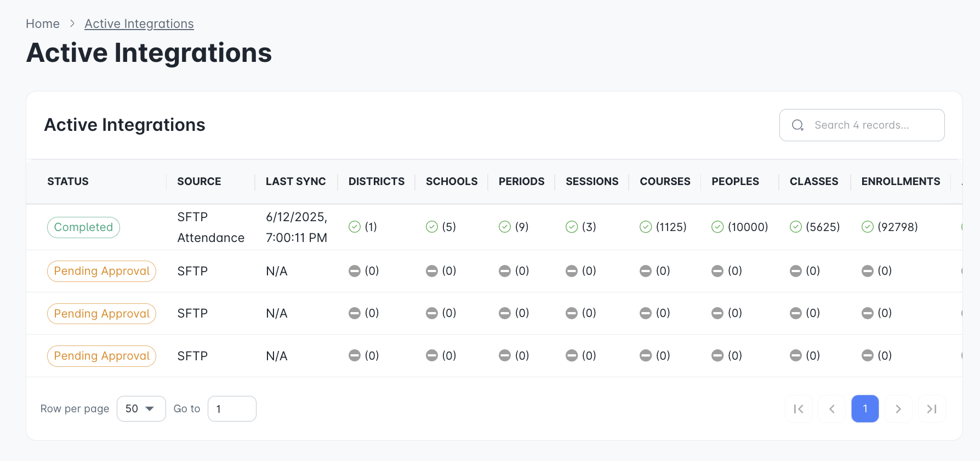Click enrollments dash icon in second pending row
The image size is (980, 461).
868,313
